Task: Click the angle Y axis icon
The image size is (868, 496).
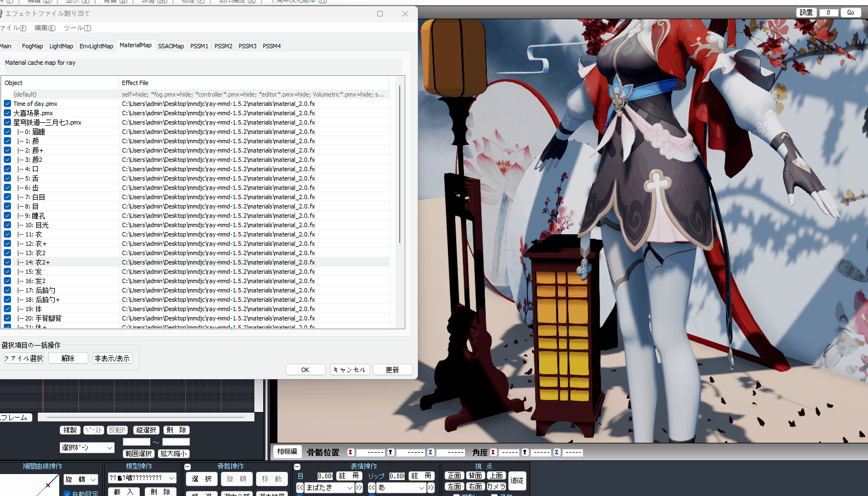Action: point(525,453)
